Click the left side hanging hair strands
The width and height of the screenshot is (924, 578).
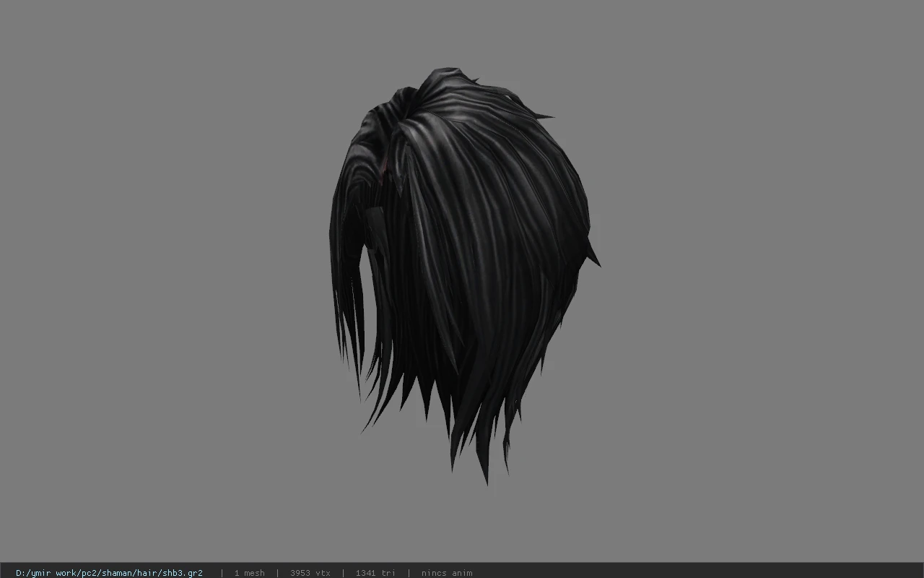[346, 318]
